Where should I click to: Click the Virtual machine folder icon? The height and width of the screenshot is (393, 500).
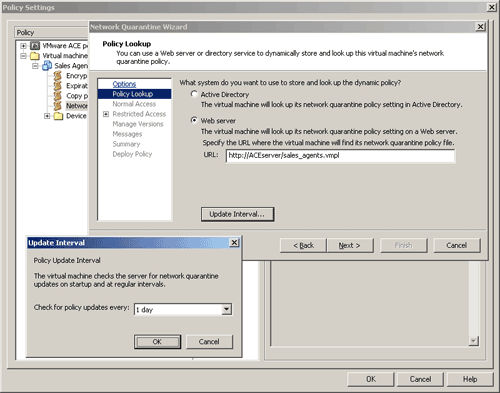[x=35, y=56]
